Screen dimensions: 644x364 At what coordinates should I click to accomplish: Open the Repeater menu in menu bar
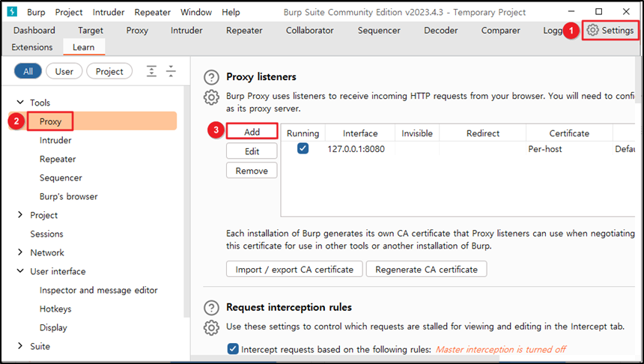click(x=152, y=12)
